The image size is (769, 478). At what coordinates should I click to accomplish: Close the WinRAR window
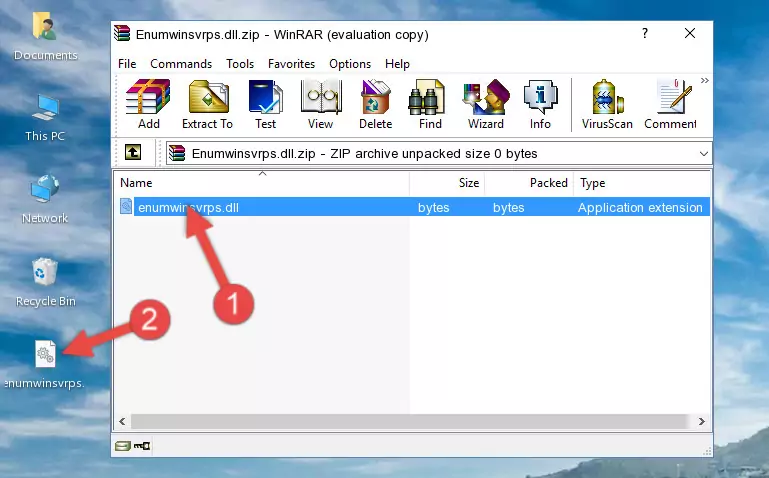pos(690,33)
